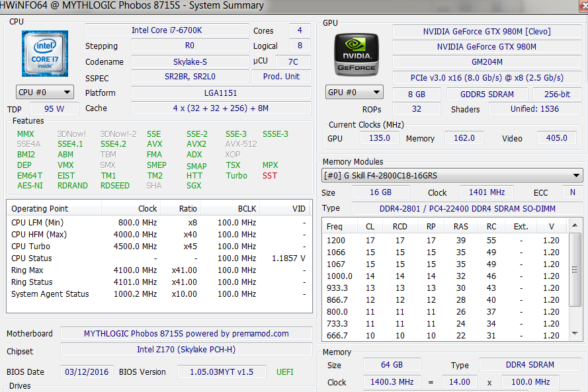Click the 95 W TDP value

tap(54, 109)
